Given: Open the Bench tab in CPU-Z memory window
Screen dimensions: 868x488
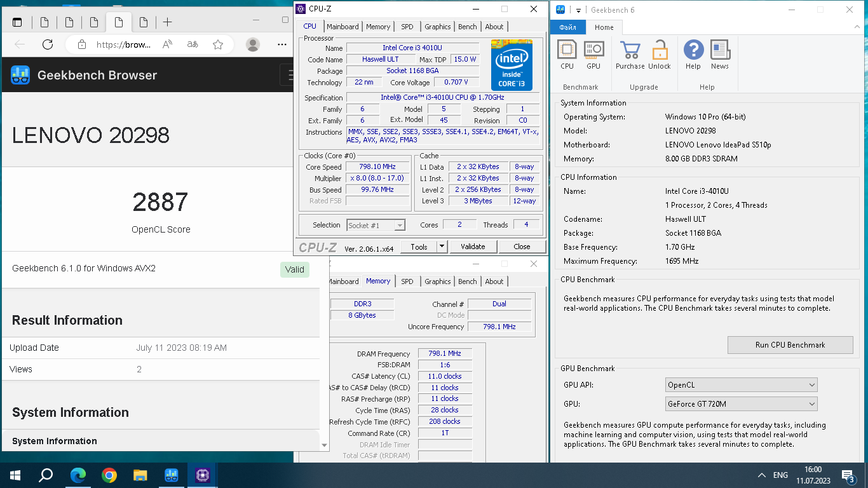Looking at the screenshot, I should click(x=468, y=281).
